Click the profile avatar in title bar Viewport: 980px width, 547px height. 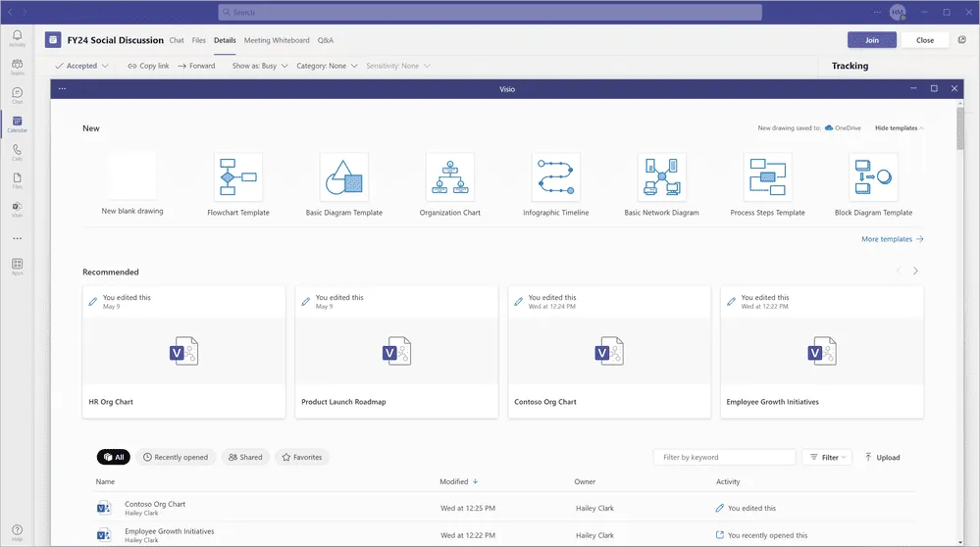point(898,12)
